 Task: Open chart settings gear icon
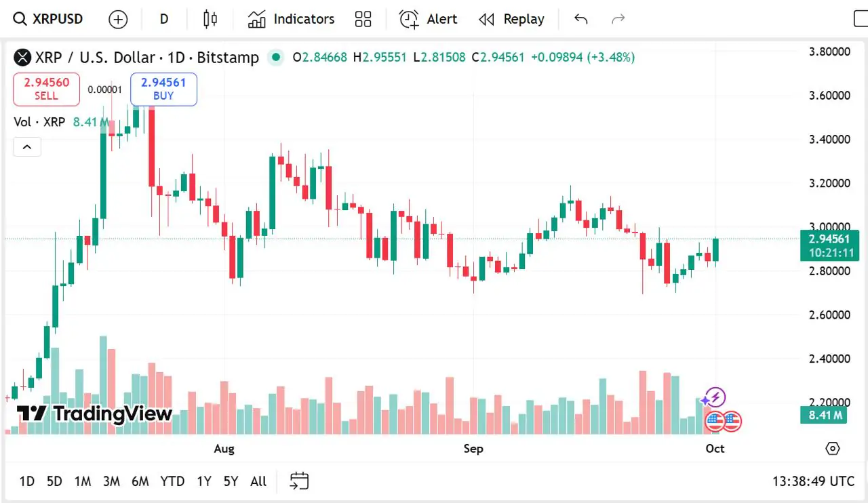pos(833,449)
